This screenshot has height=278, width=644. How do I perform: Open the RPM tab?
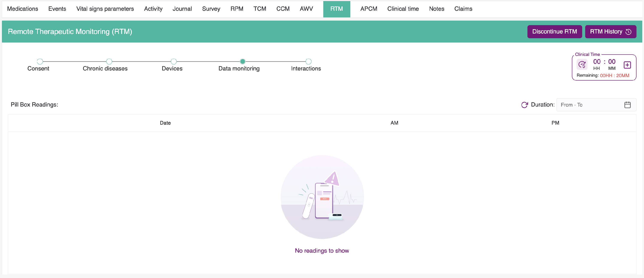tap(237, 9)
